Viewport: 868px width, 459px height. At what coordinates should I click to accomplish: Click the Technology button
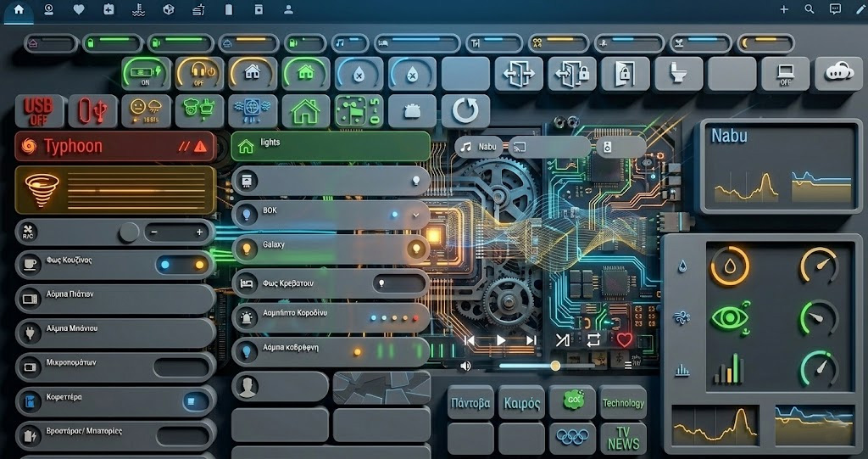coord(623,404)
